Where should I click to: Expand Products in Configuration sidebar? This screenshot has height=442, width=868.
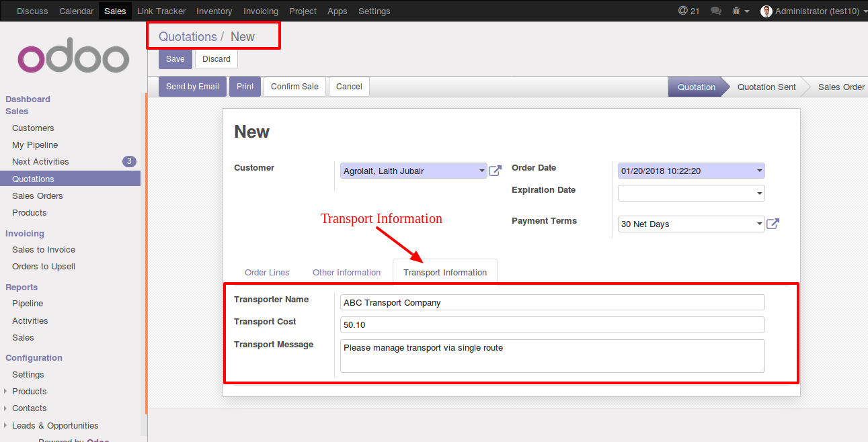pyautogui.click(x=6, y=391)
